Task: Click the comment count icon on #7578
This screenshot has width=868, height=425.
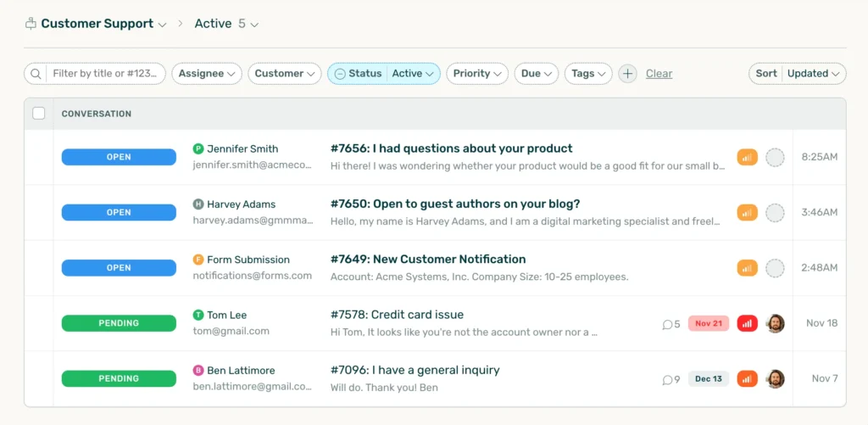Action: pyautogui.click(x=668, y=324)
